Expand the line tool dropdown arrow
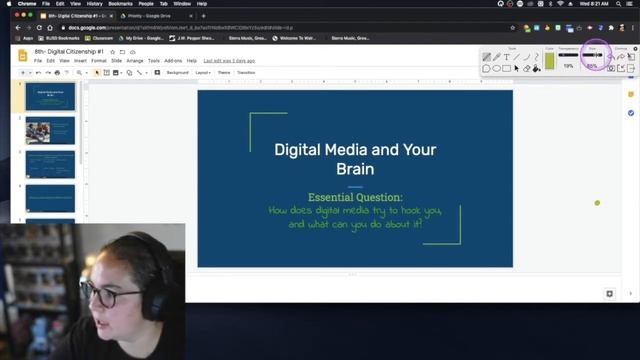 (x=147, y=73)
